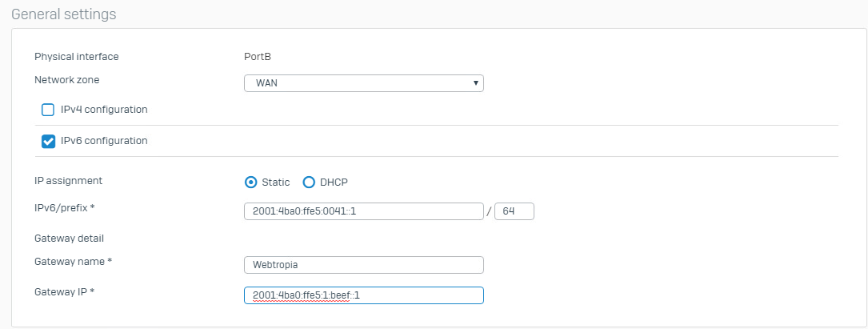Click the slash separator before the prefix length
This screenshot has width=868, height=329.
coord(489,212)
